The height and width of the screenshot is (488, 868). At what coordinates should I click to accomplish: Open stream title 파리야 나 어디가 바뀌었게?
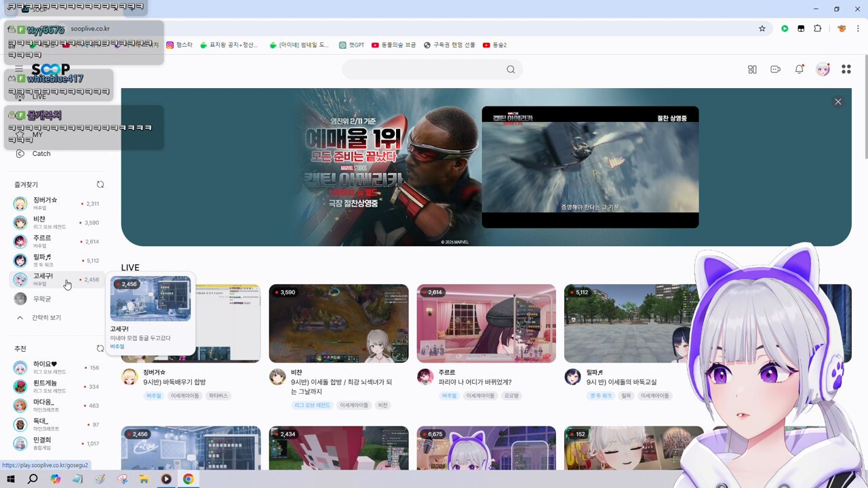click(475, 382)
